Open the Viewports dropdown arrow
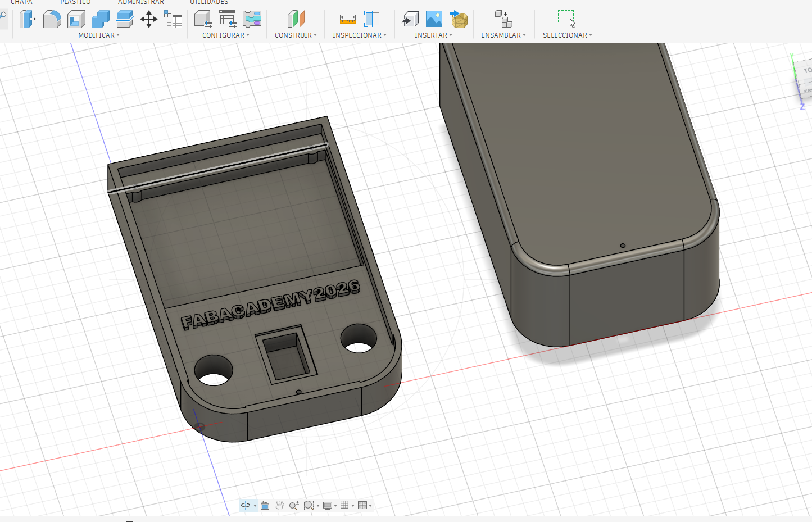 coord(370,506)
